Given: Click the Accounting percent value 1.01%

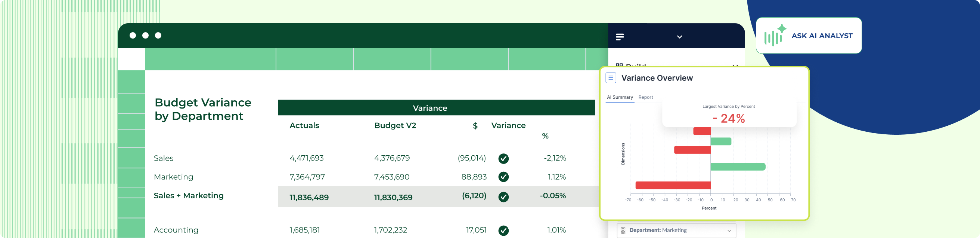Looking at the screenshot, I should pyautogui.click(x=556, y=230).
